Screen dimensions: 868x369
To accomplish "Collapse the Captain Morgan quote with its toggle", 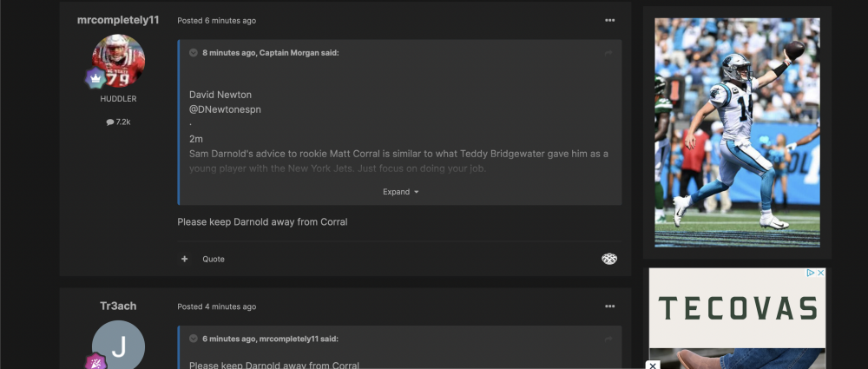I will click(x=194, y=53).
